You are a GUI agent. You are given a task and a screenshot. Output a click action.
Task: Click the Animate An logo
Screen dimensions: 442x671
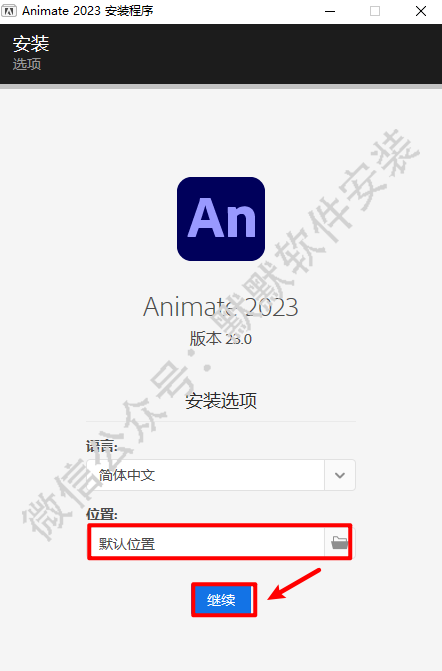221,219
